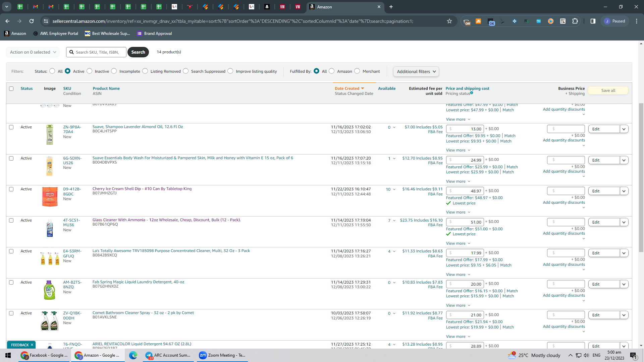The width and height of the screenshot is (644, 362).
Task: Open the AWL Employee Portal bookmark
Action: coord(56,34)
